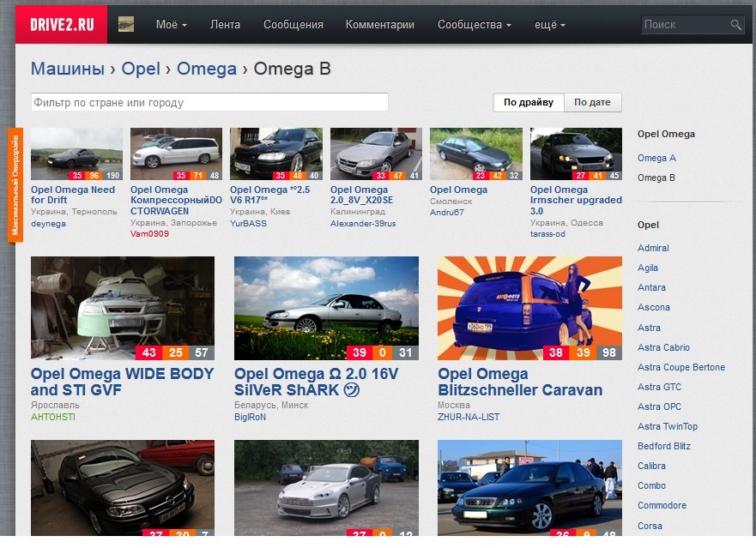Expand the Сообщества dropdown menu
756x548 pixels.
(x=474, y=25)
